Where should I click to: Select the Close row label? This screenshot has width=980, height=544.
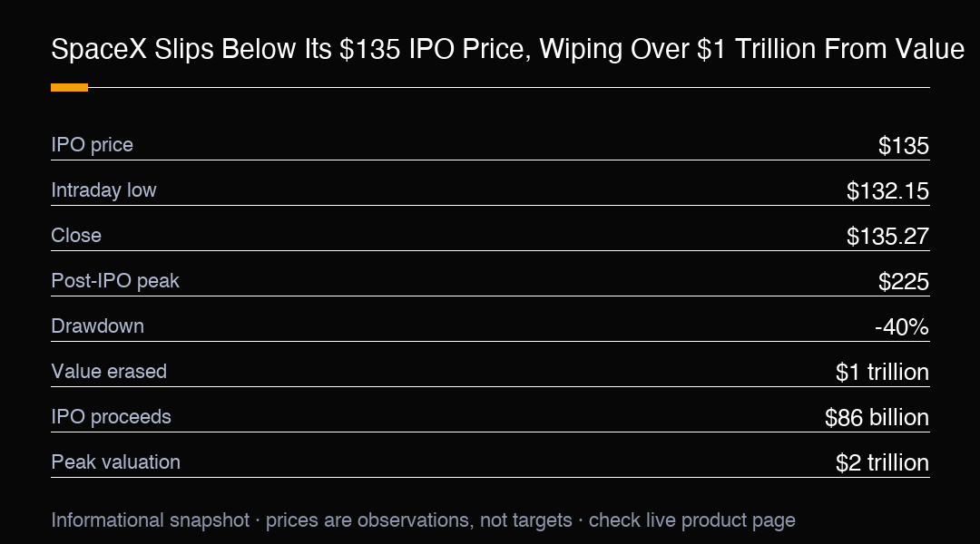click(x=76, y=236)
